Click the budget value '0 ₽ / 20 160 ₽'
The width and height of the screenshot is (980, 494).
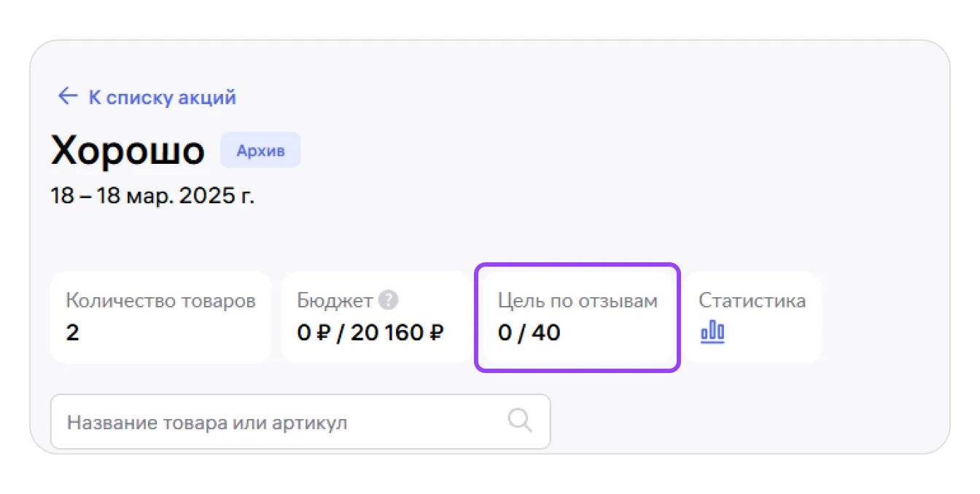[x=370, y=333]
